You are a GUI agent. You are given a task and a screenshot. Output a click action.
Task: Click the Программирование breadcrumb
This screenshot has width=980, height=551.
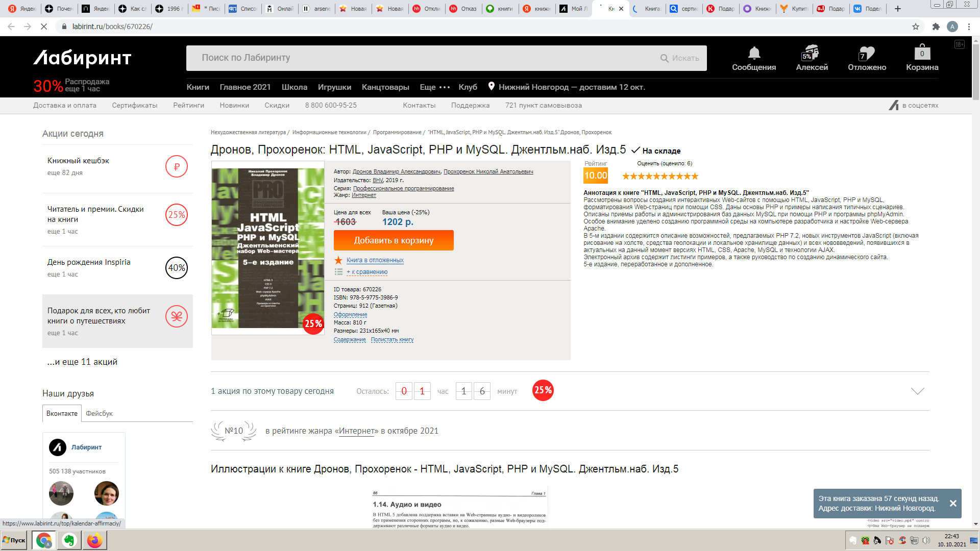point(397,132)
